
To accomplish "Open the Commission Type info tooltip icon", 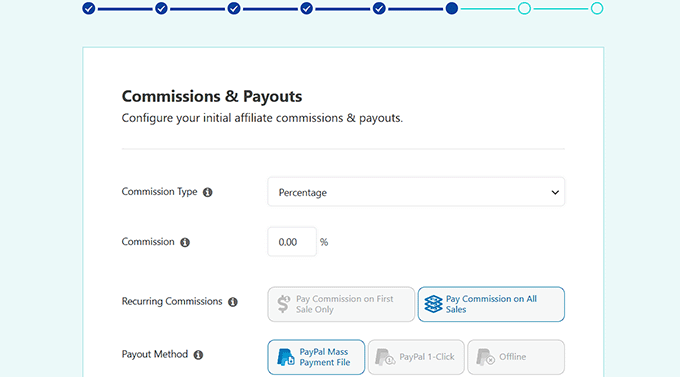I will (208, 192).
